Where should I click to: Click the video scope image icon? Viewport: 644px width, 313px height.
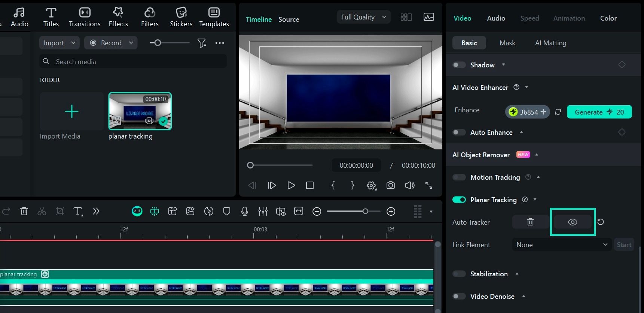(x=429, y=17)
